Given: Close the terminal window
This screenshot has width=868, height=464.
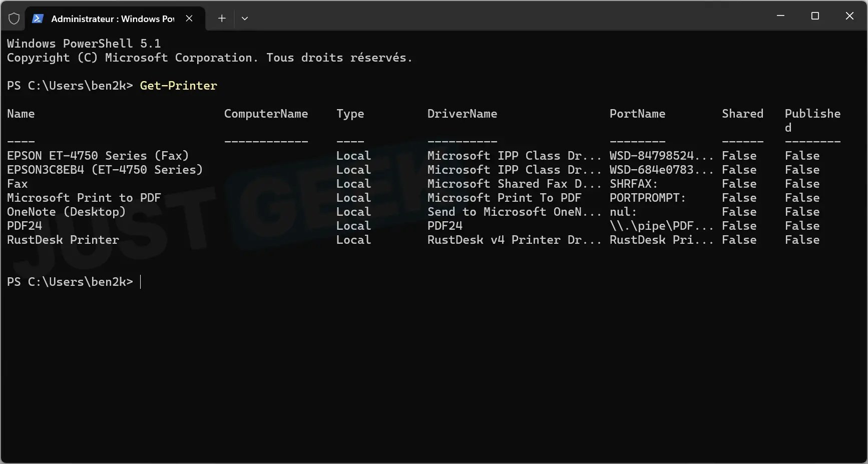Looking at the screenshot, I should pos(849,16).
